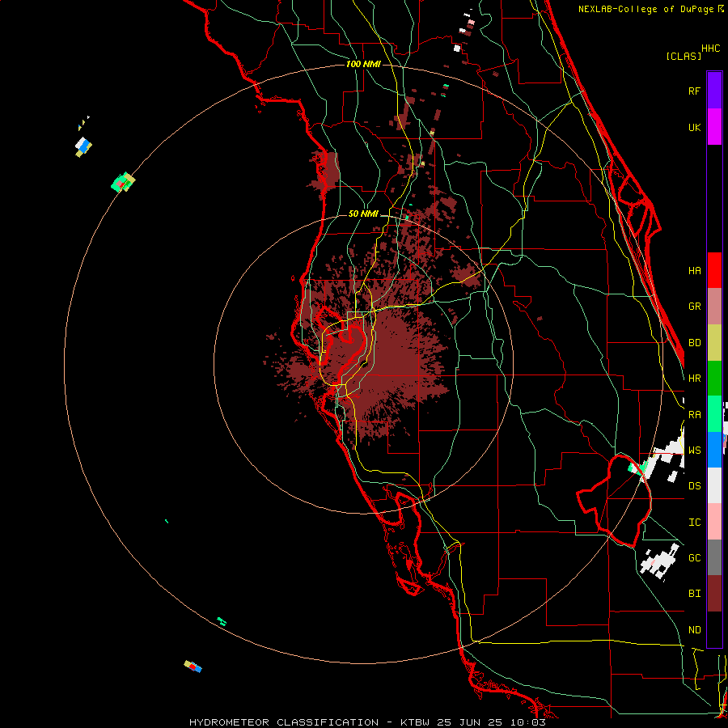Click the 'BI' legend label
Viewport: 728px width, 728px height.
[694, 594]
